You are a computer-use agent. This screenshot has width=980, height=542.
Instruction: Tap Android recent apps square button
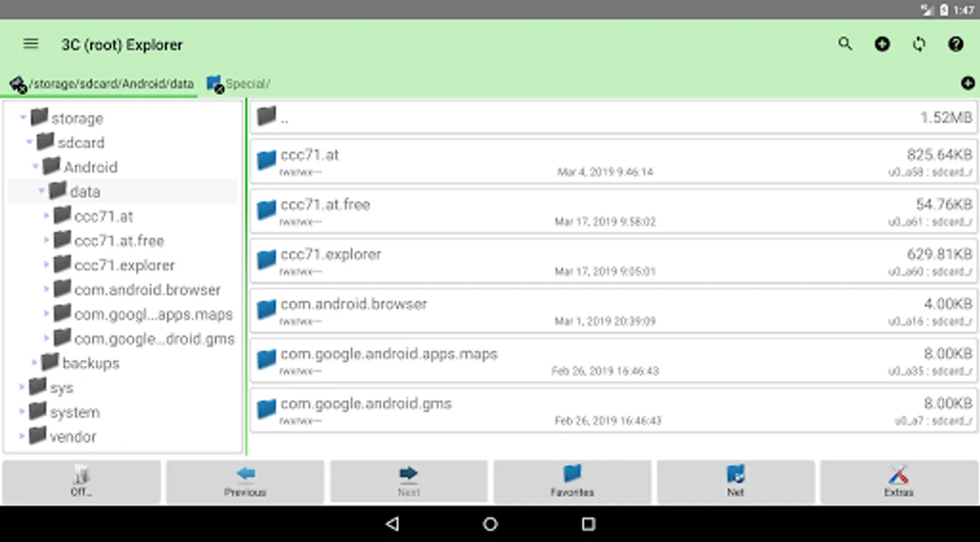588,524
